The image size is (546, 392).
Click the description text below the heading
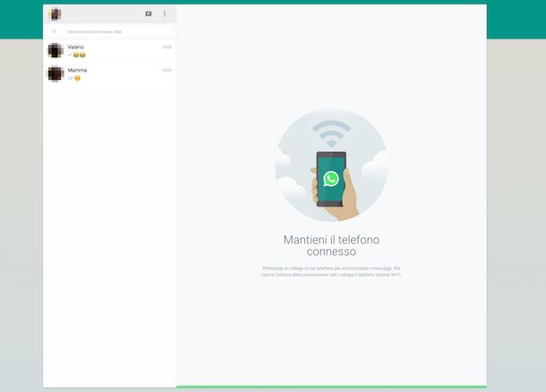(331, 271)
